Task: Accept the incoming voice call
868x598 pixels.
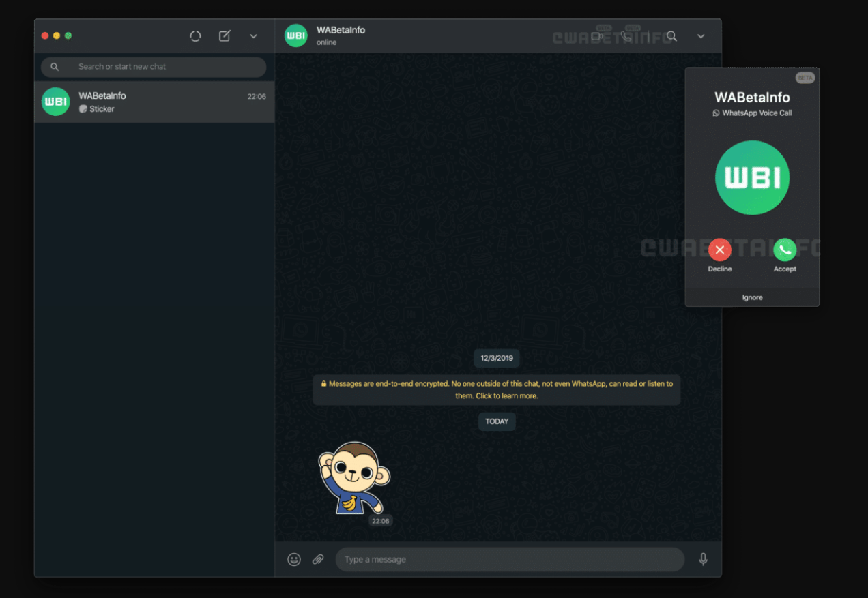Action: click(x=785, y=250)
